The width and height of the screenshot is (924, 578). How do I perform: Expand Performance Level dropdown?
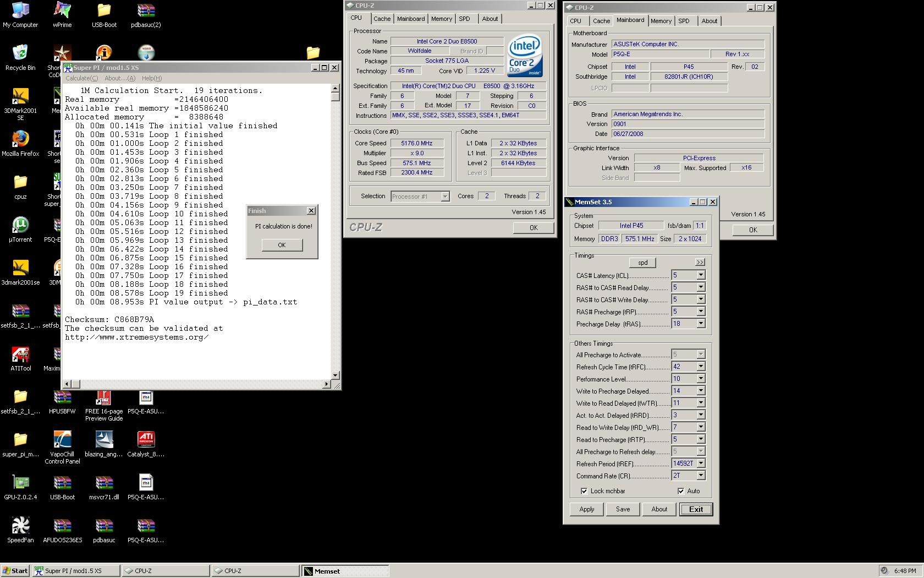click(701, 378)
